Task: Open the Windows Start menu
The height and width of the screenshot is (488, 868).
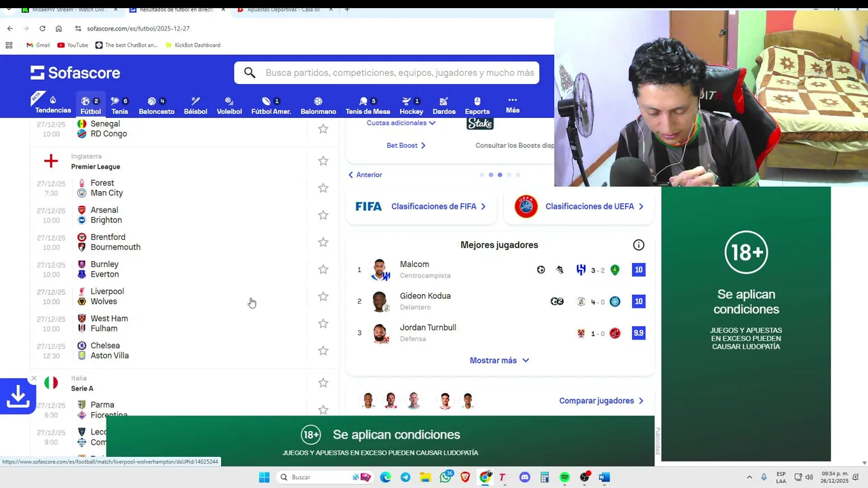Action: point(264,477)
